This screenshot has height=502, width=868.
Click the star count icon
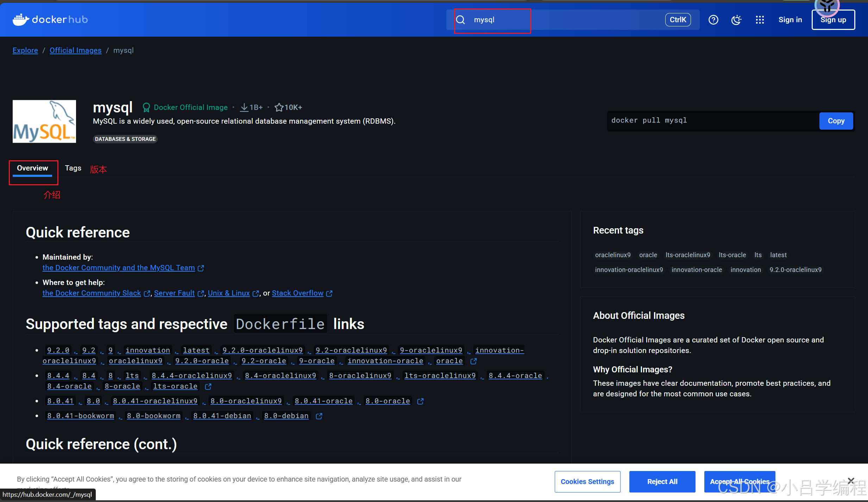279,107
